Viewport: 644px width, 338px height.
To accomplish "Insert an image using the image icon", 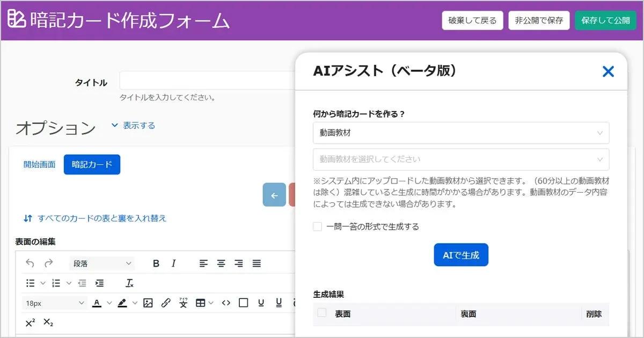I will (x=147, y=302).
